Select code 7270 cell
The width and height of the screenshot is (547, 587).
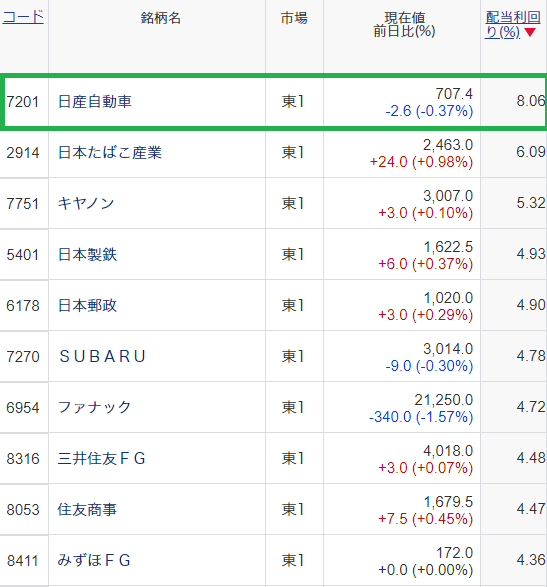click(23, 356)
